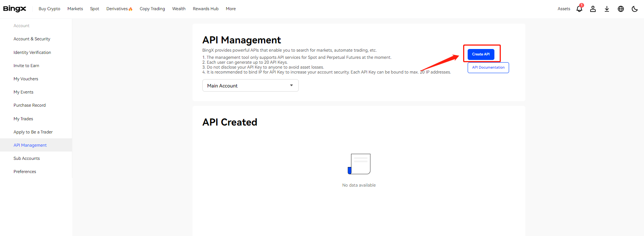Click the Create API button
The width and height of the screenshot is (644, 236).
coord(481,54)
